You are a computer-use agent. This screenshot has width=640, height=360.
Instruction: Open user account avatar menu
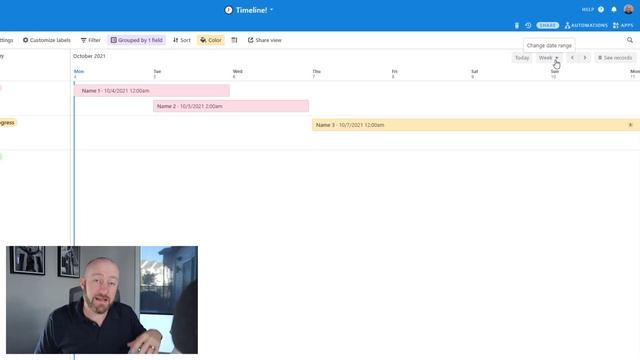click(x=629, y=9)
